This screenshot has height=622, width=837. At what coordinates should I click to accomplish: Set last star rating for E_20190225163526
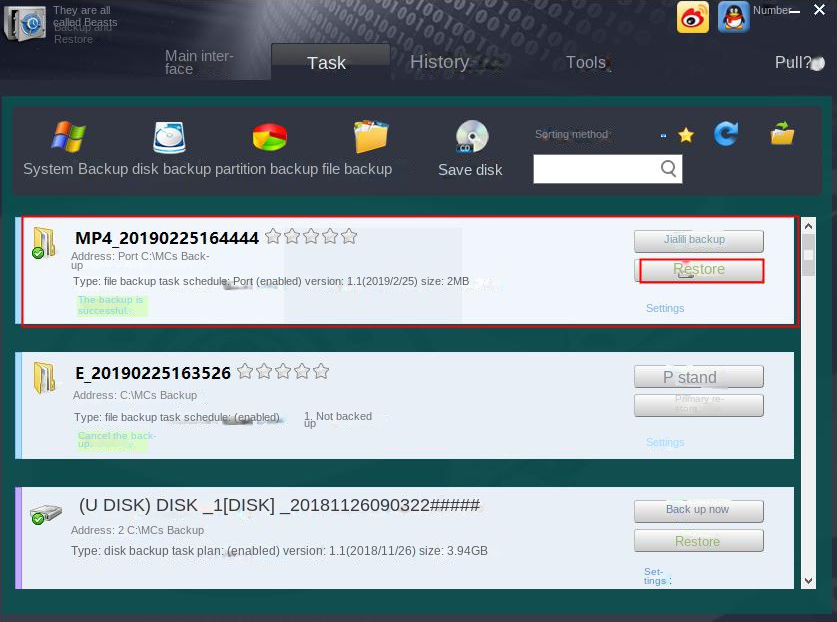point(321,372)
